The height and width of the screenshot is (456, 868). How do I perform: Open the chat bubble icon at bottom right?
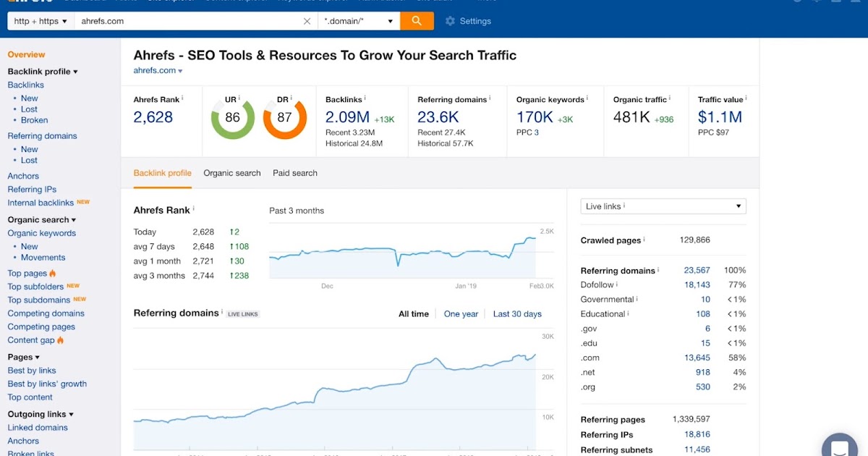click(839, 444)
